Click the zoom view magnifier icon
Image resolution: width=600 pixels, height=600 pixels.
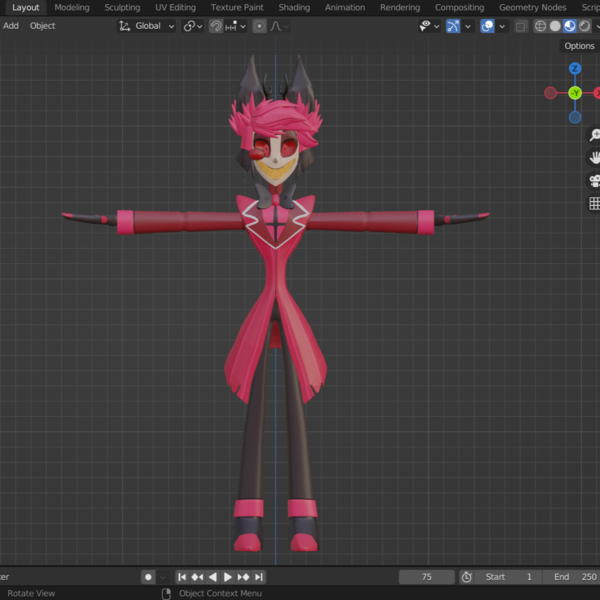[594, 135]
